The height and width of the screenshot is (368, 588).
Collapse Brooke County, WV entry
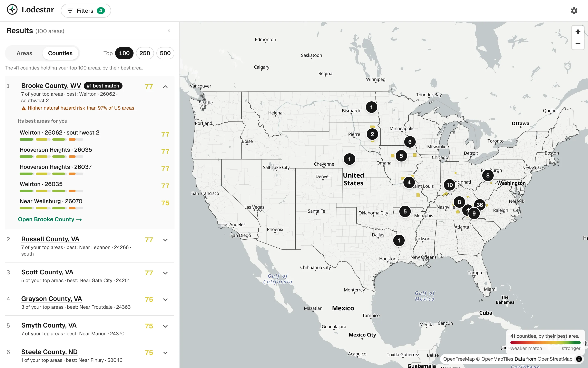click(165, 86)
